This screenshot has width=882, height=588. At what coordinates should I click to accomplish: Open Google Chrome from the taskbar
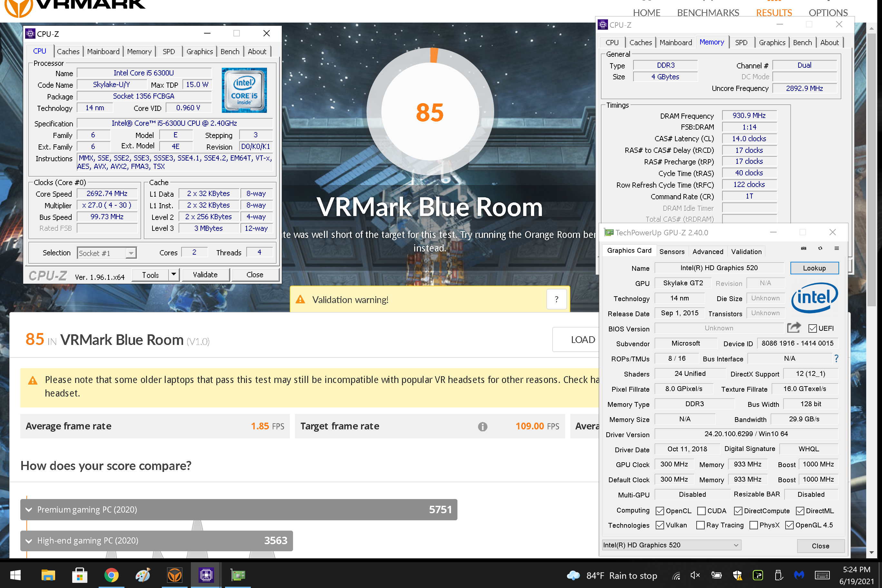click(x=111, y=575)
